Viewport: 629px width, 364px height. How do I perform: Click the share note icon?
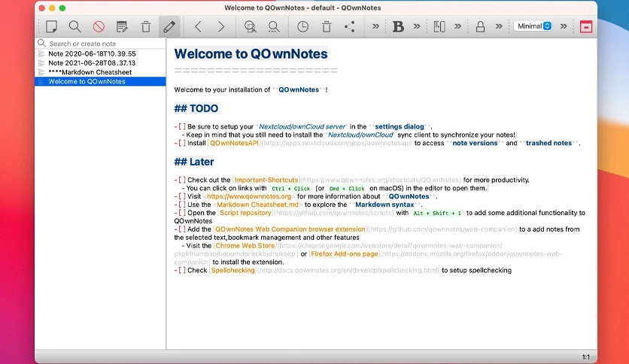[x=349, y=27]
